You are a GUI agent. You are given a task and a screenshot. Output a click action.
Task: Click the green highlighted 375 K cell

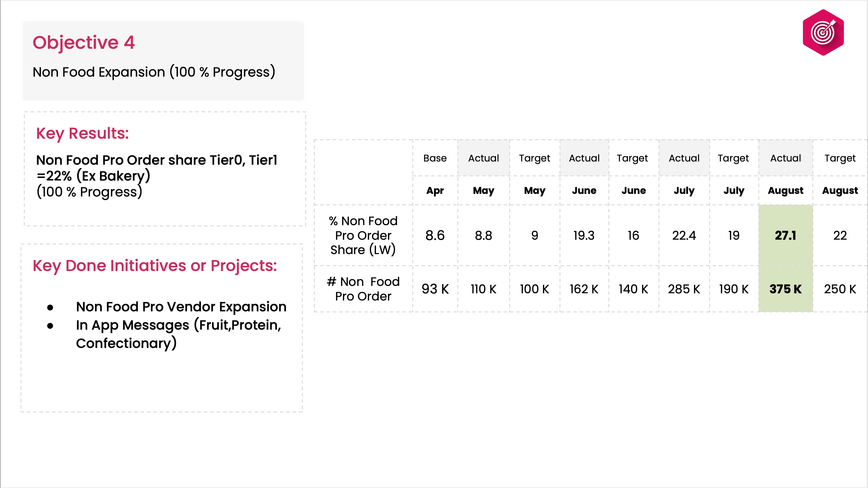(785, 289)
